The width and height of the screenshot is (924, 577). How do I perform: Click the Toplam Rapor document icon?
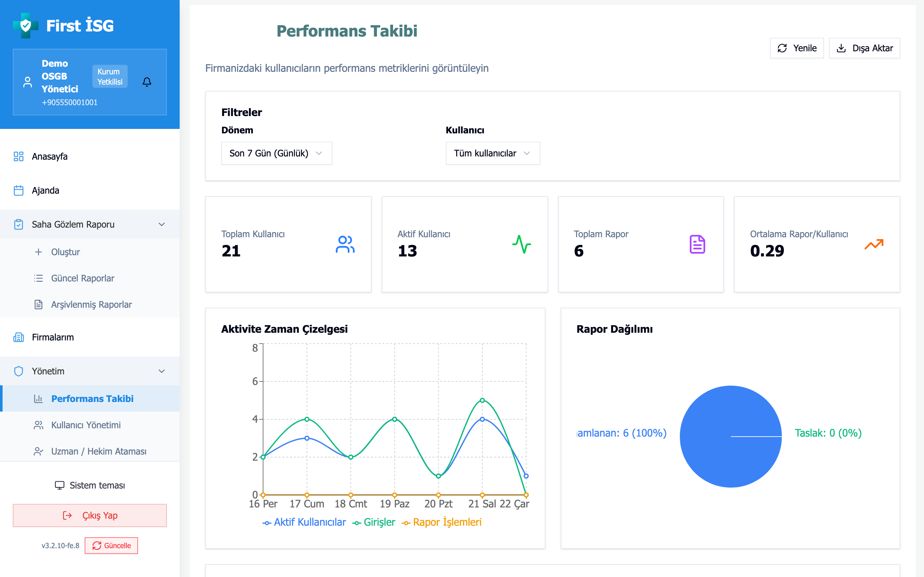click(697, 244)
